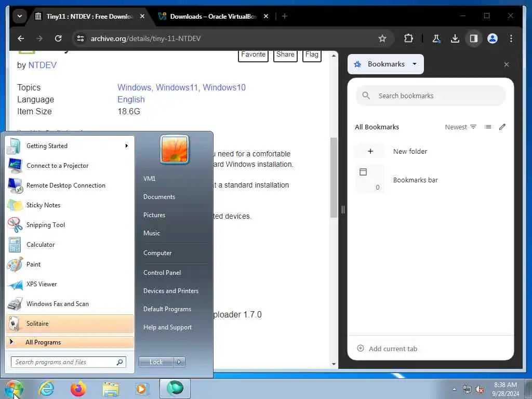532x399 pixels.
Task: Reload the archive.org page
Action: pos(58,38)
